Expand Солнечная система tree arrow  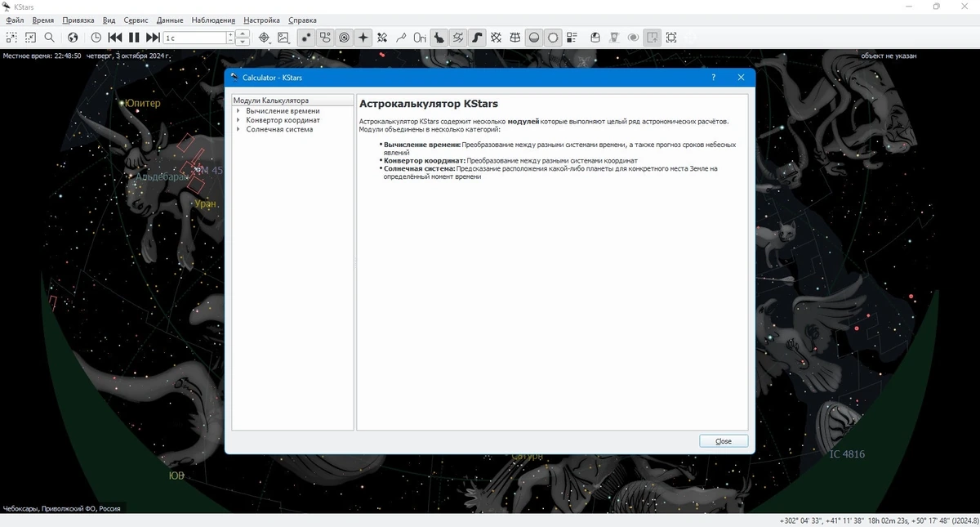238,129
